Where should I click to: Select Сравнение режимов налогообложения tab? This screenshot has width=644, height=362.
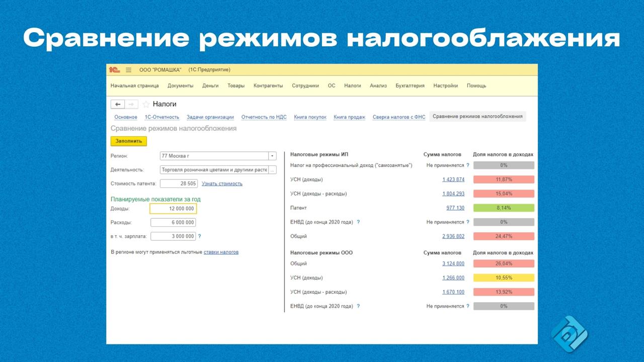(x=477, y=117)
